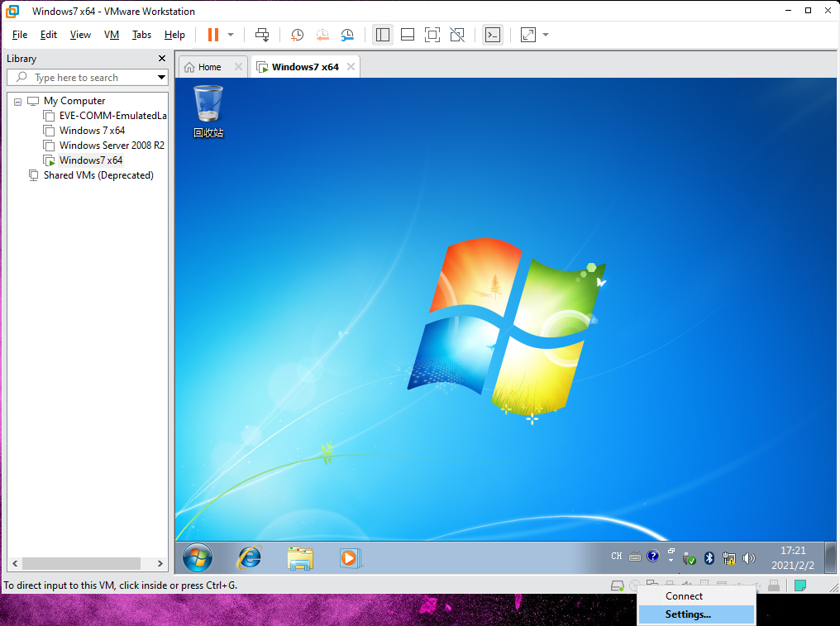Open the Tabs menu
840x626 pixels.
pos(142,35)
